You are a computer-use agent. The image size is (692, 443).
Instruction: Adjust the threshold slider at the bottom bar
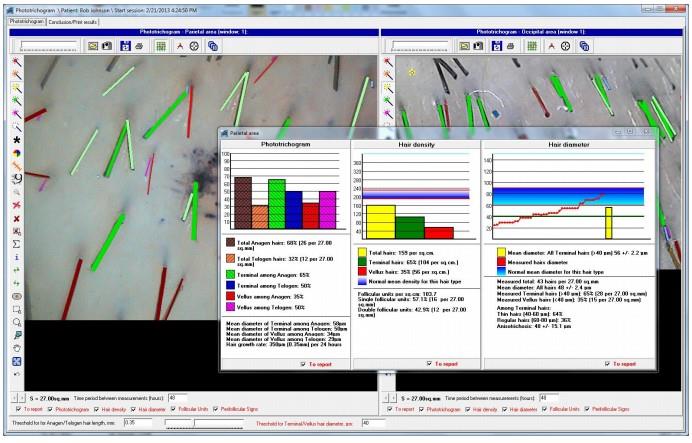(204, 424)
